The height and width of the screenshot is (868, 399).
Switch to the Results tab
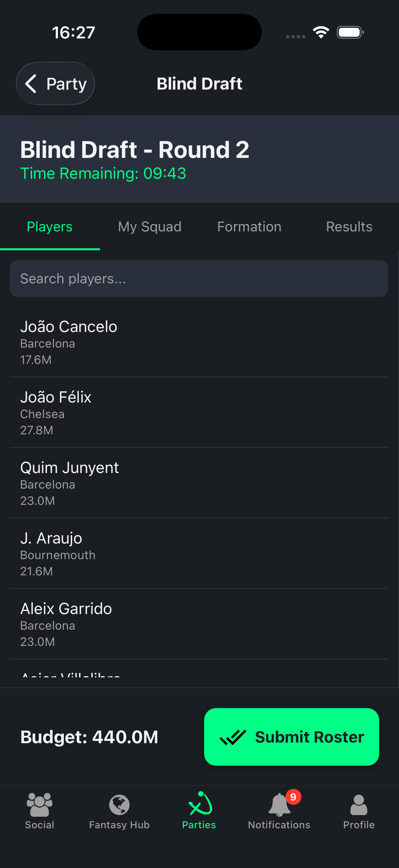tap(349, 227)
